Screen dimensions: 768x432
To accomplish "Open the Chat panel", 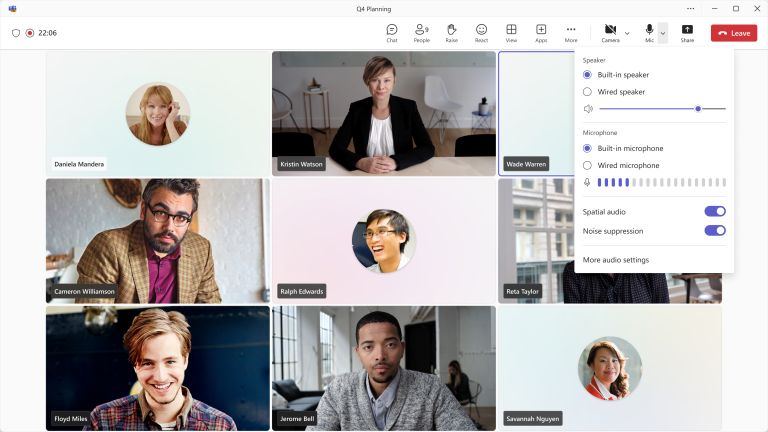I will click(391, 33).
